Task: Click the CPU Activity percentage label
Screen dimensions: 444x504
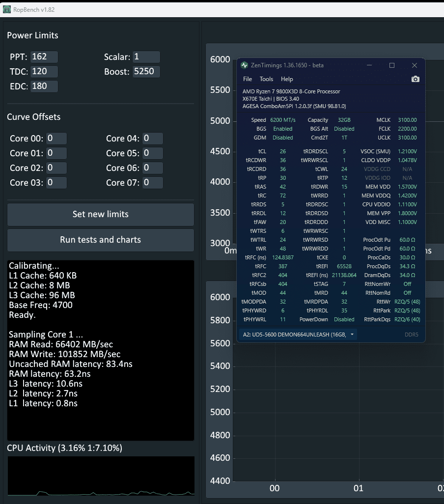Action: point(64,448)
